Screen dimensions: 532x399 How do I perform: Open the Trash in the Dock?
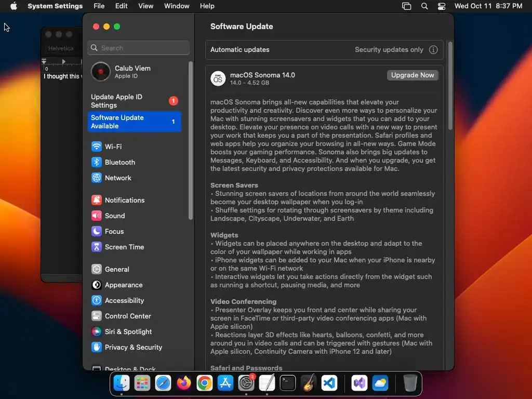pos(410,383)
